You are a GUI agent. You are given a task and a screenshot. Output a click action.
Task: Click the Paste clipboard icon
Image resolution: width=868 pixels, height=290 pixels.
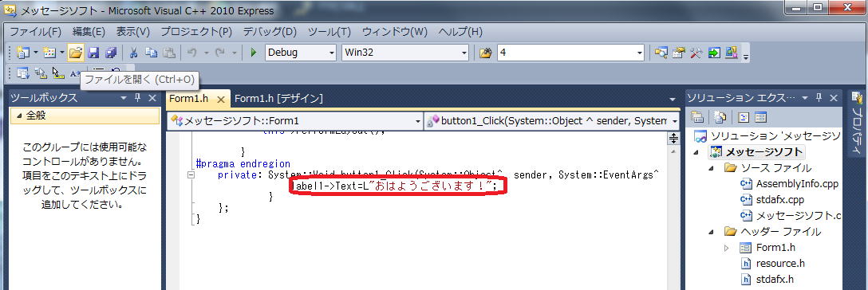169,53
